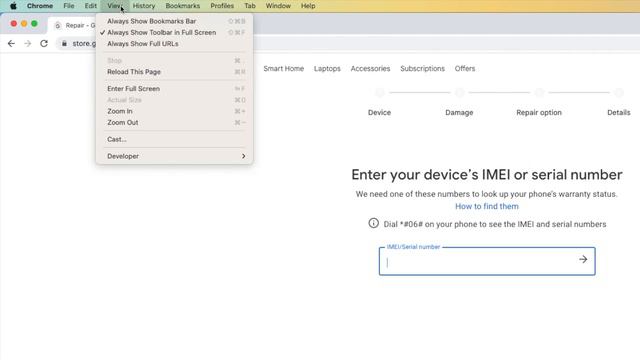
Task: Click the Dial *#06# instruction text
Action: [495, 224]
